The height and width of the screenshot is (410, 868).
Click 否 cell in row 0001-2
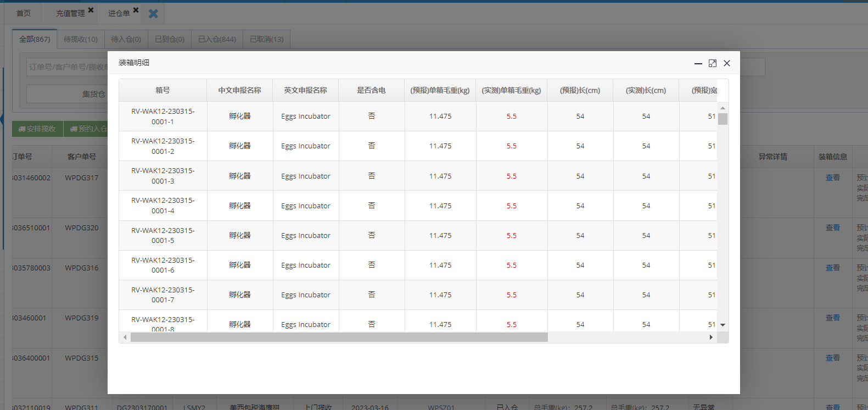tap(372, 146)
